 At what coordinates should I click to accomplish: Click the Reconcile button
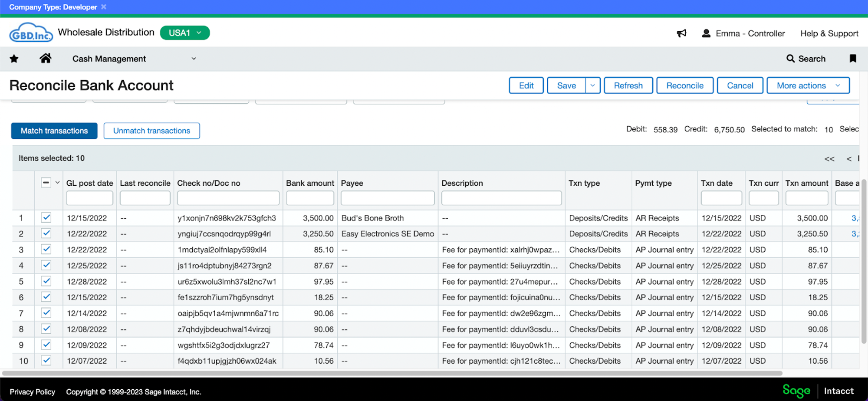(x=685, y=85)
